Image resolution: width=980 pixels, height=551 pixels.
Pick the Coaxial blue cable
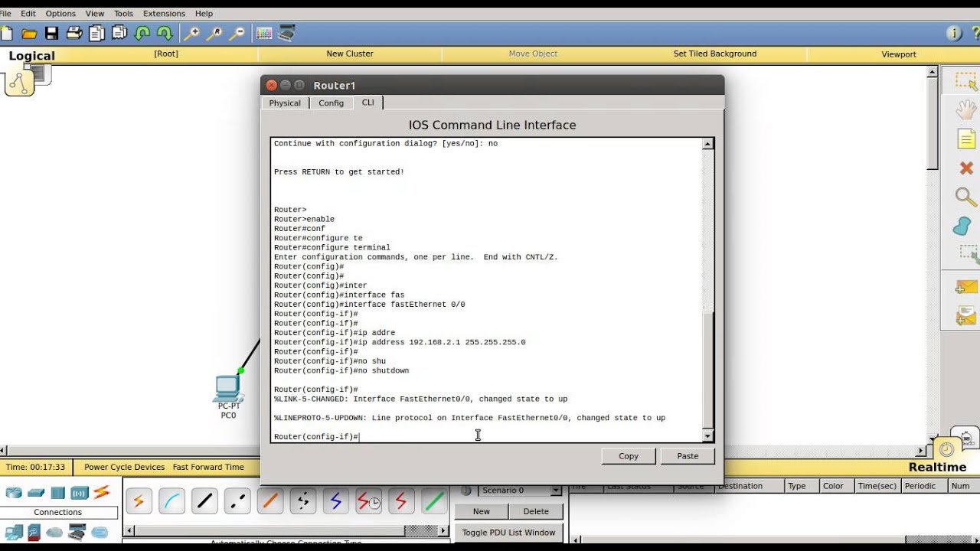pos(336,501)
